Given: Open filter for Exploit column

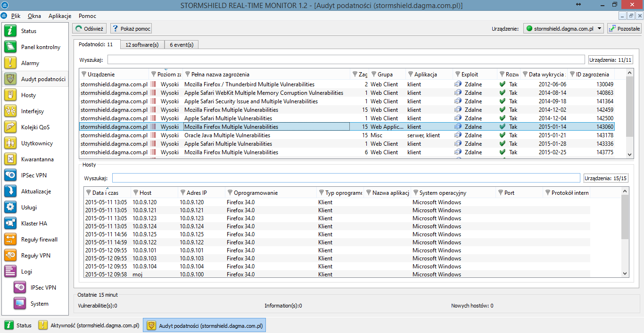Looking at the screenshot, I should [458, 75].
